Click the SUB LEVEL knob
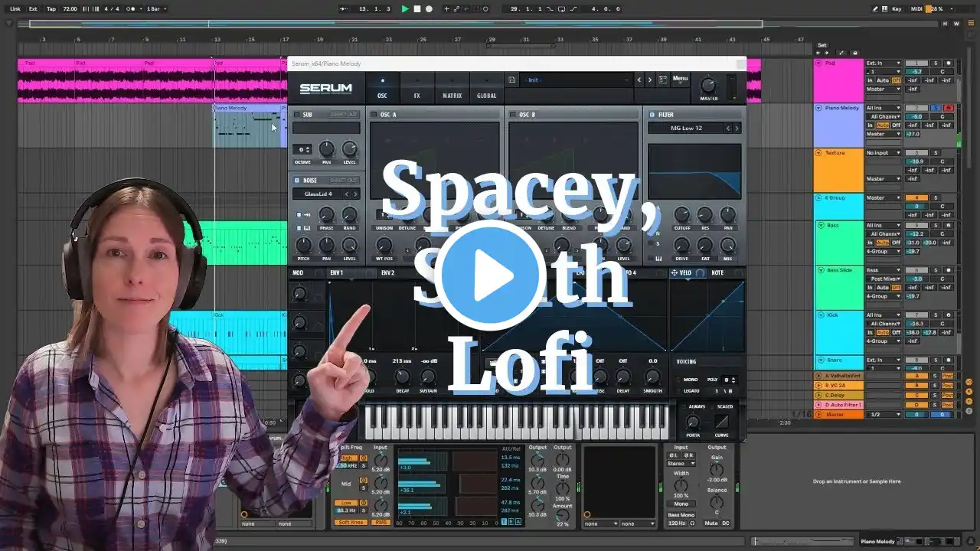The height and width of the screenshot is (551, 980). point(349,148)
